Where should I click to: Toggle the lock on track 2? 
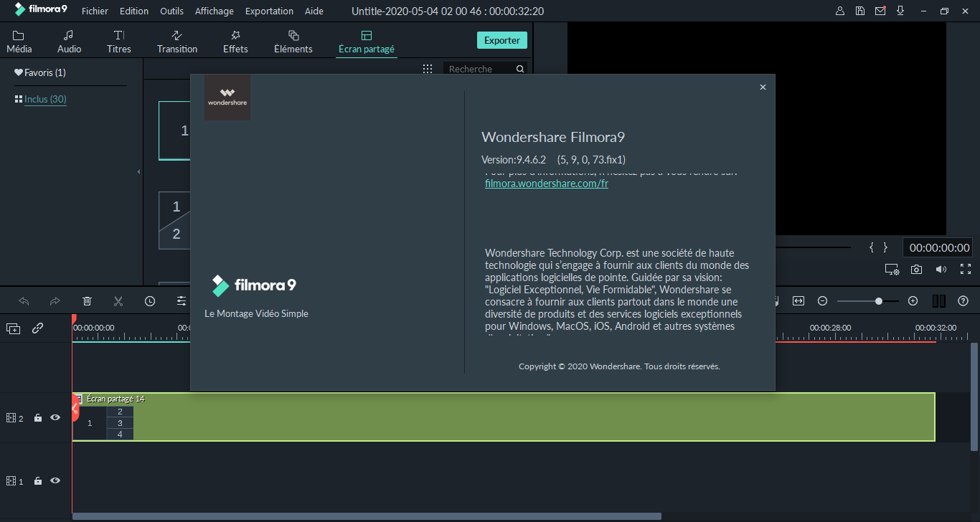point(38,417)
